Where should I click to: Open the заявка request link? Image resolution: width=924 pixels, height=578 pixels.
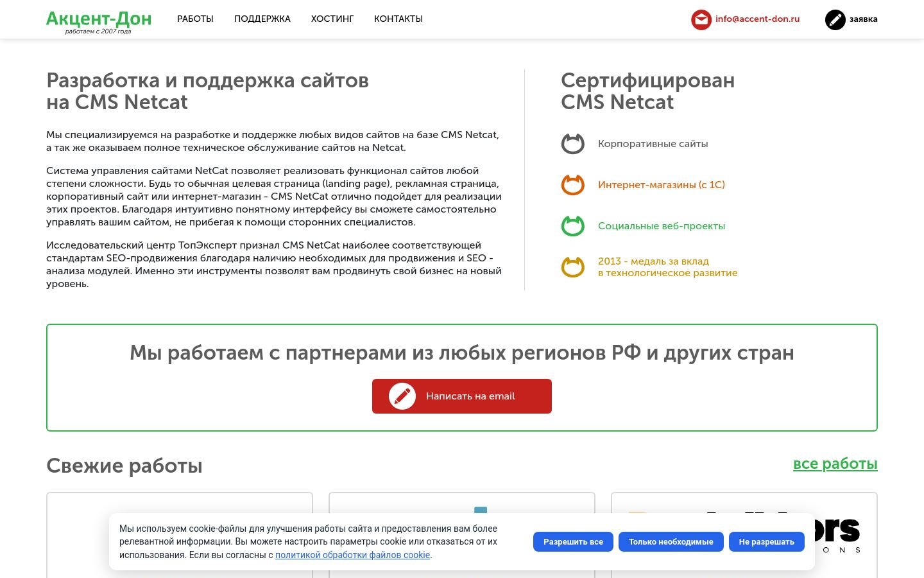point(864,19)
